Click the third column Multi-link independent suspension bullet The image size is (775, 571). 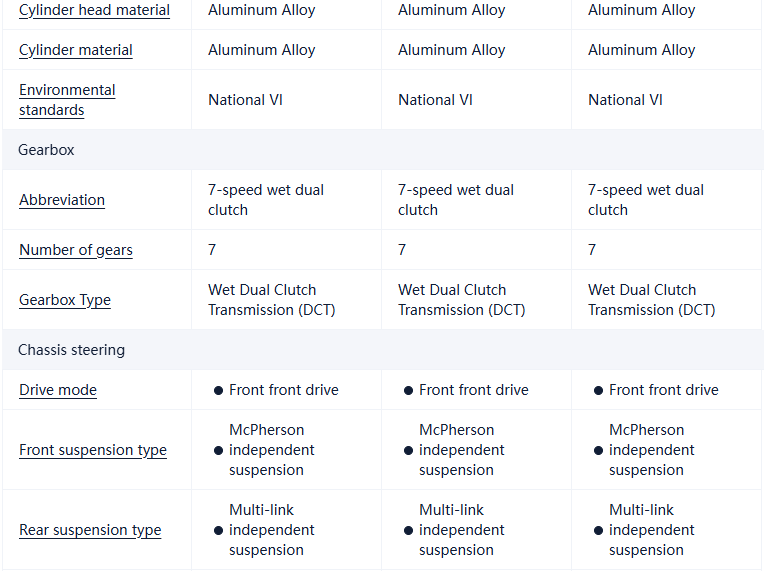598,531
